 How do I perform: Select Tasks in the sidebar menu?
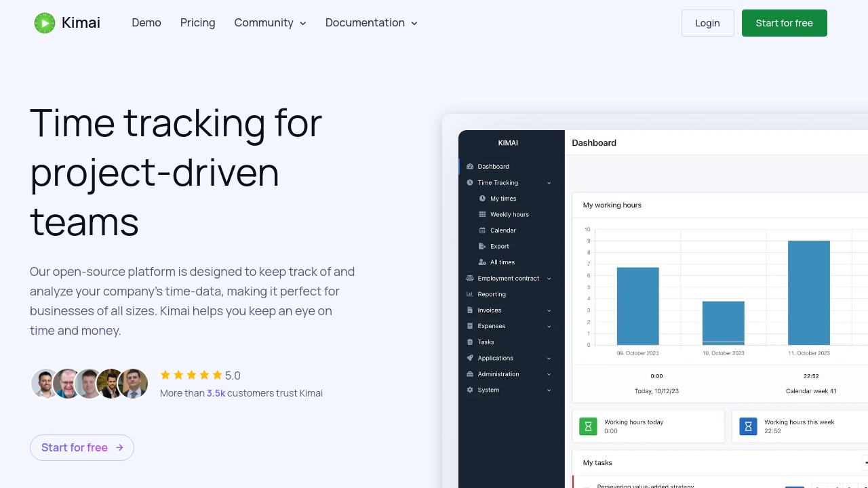click(486, 342)
